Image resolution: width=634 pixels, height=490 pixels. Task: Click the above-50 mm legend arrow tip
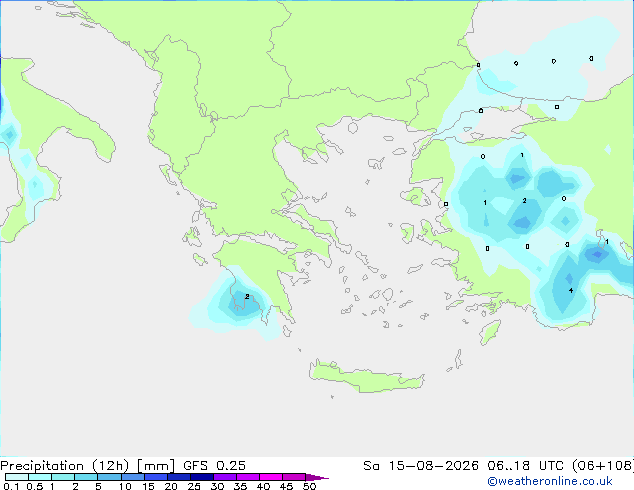point(317,477)
